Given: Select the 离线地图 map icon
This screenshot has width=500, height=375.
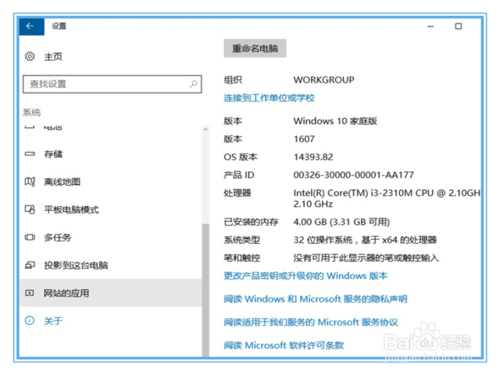Looking at the screenshot, I should [x=30, y=182].
